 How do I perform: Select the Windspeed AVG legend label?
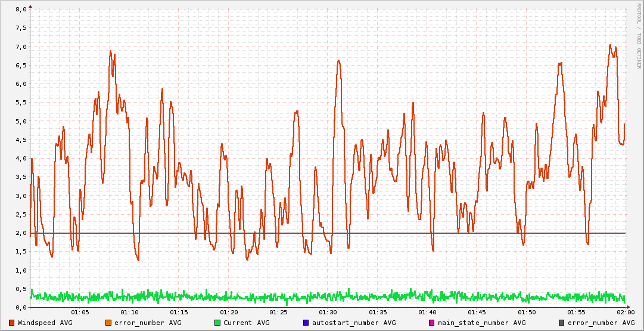pos(45,323)
